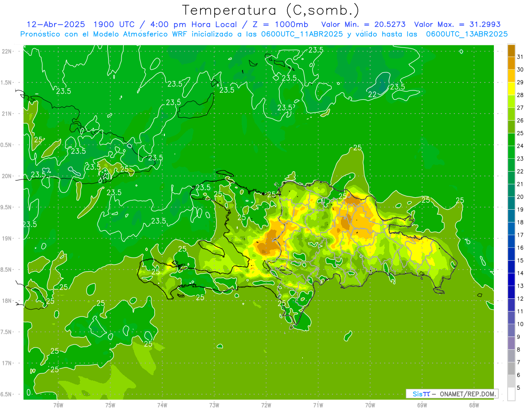This screenshot has height=411, width=532.
Task: Pick the green swatch between 23 and 24
Action: click(x=511, y=152)
